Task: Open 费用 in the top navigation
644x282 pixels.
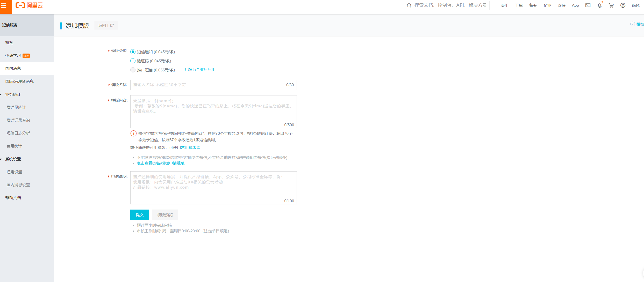Action: [x=504, y=5]
